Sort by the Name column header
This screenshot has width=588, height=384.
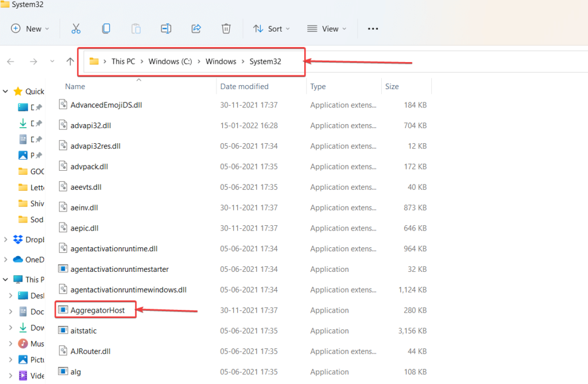click(x=75, y=86)
